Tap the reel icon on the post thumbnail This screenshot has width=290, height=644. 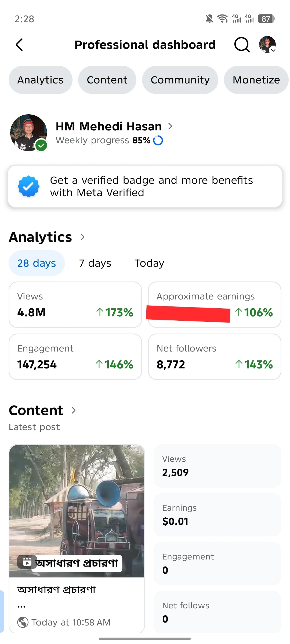click(27, 562)
